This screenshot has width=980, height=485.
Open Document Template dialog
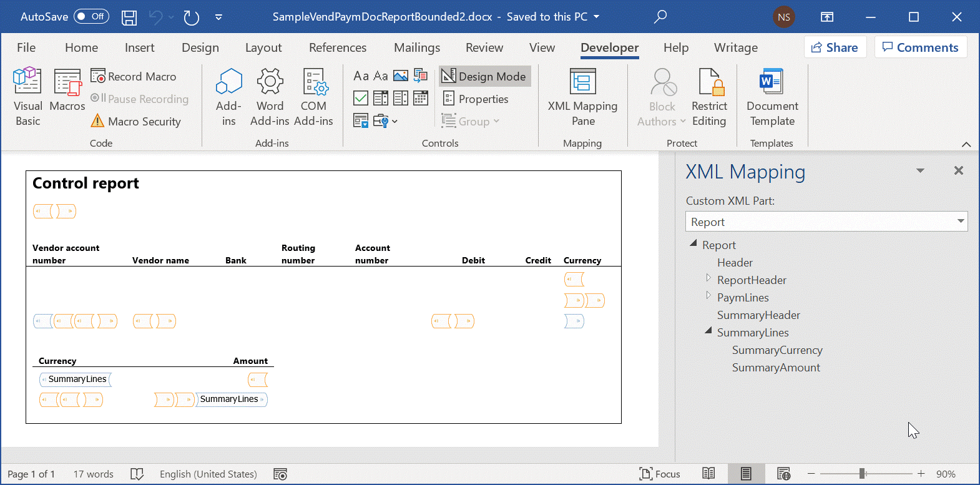tap(772, 97)
